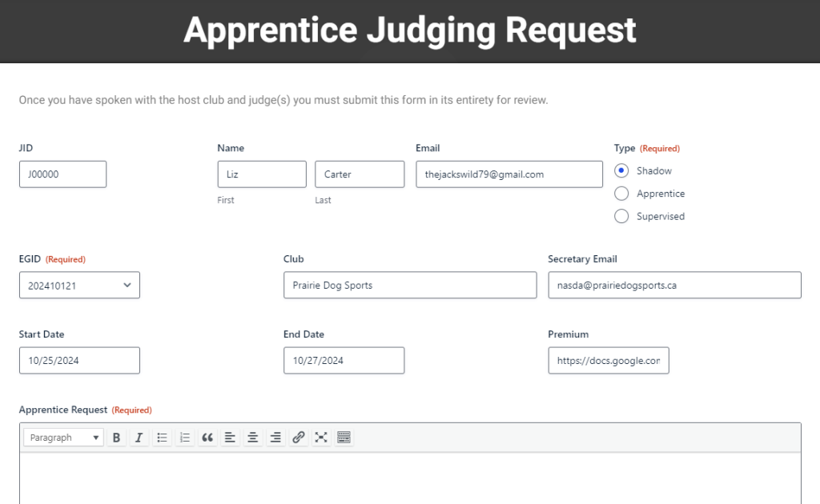Click the insert link icon
The image size is (820, 504).
pos(298,438)
